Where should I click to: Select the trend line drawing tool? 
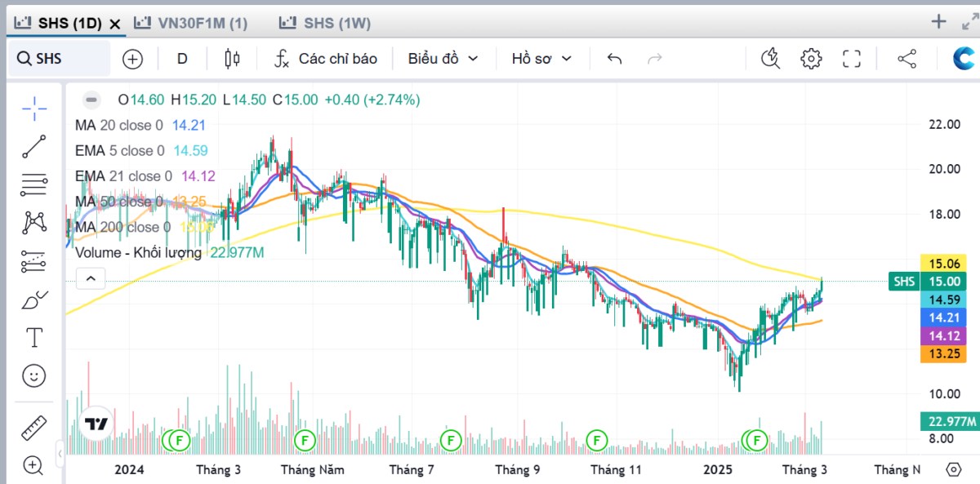point(33,147)
